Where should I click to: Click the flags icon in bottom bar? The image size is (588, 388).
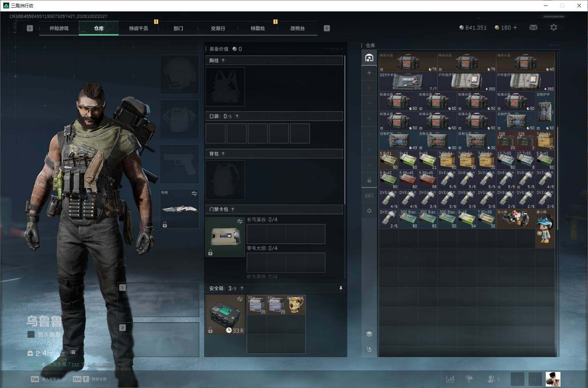pyautogui.click(x=469, y=379)
